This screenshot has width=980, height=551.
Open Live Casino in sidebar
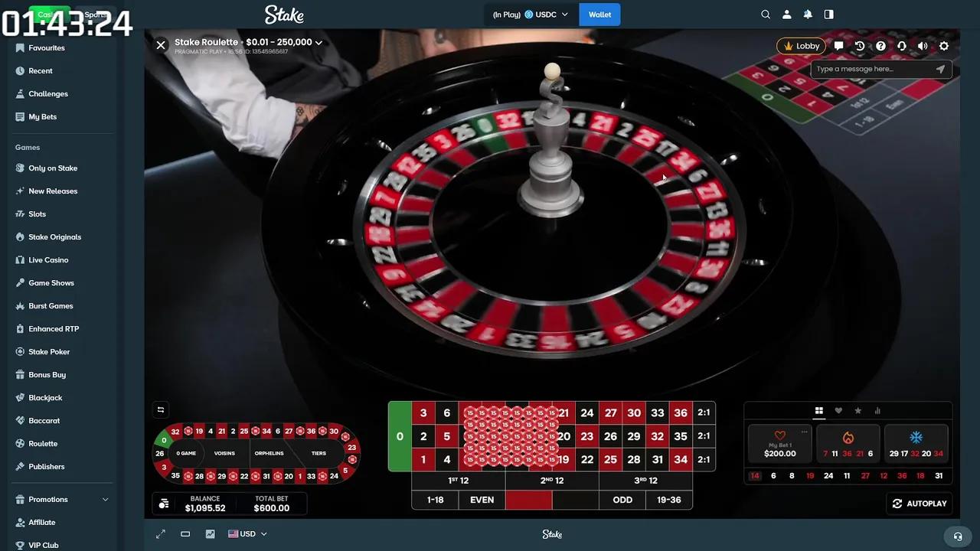click(48, 260)
